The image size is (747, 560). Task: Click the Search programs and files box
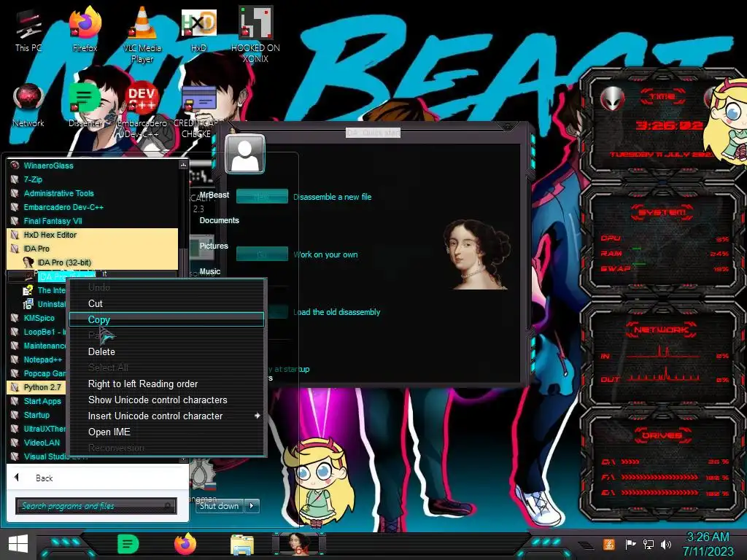[96, 506]
